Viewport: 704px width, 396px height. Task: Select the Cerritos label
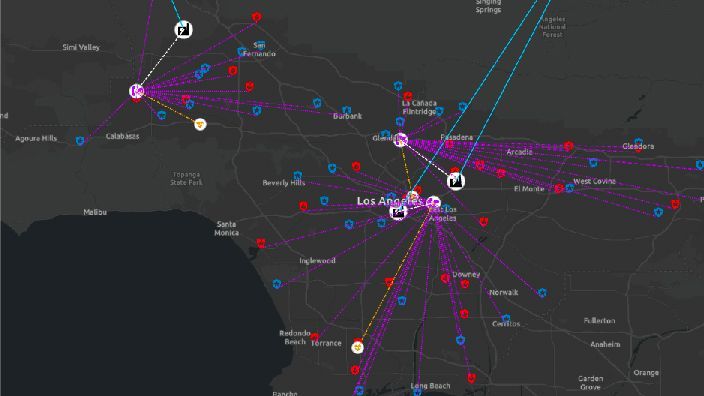506,324
